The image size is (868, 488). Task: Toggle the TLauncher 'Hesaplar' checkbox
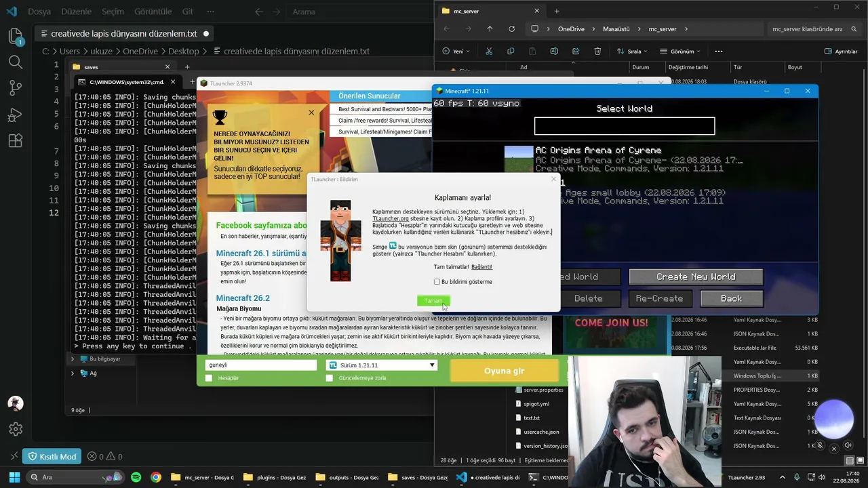coord(209,378)
